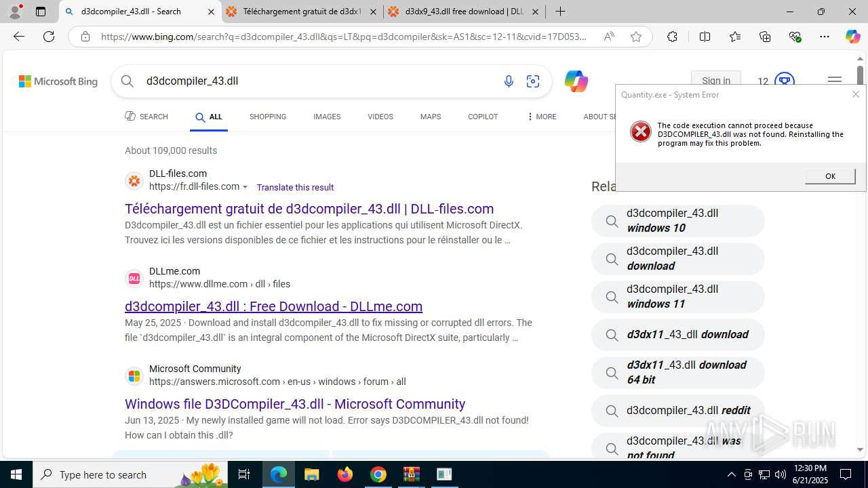Click the browser address bar URL
868x488 pixels.
point(344,37)
